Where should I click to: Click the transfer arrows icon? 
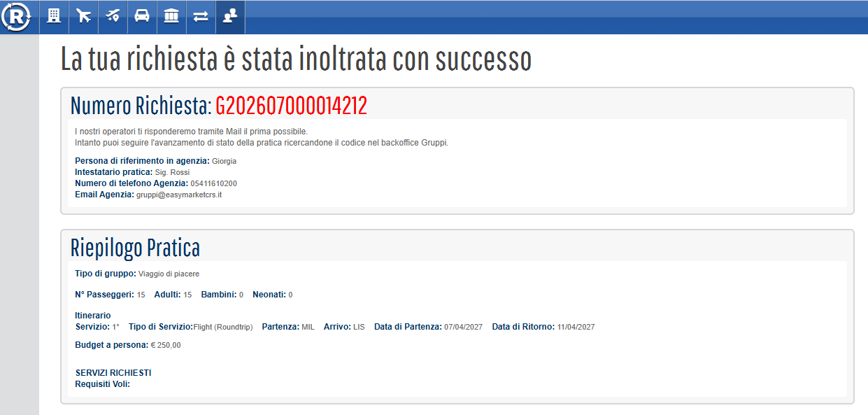click(201, 17)
